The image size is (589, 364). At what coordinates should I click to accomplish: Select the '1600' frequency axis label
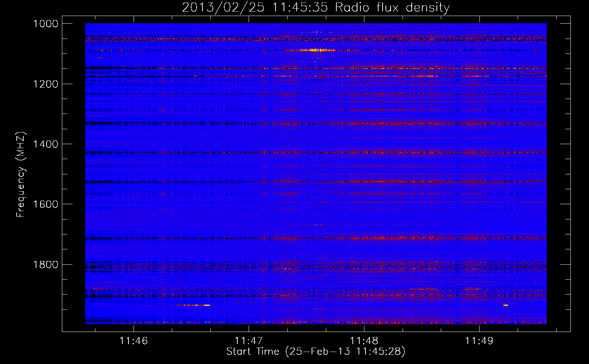click(x=46, y=204)
